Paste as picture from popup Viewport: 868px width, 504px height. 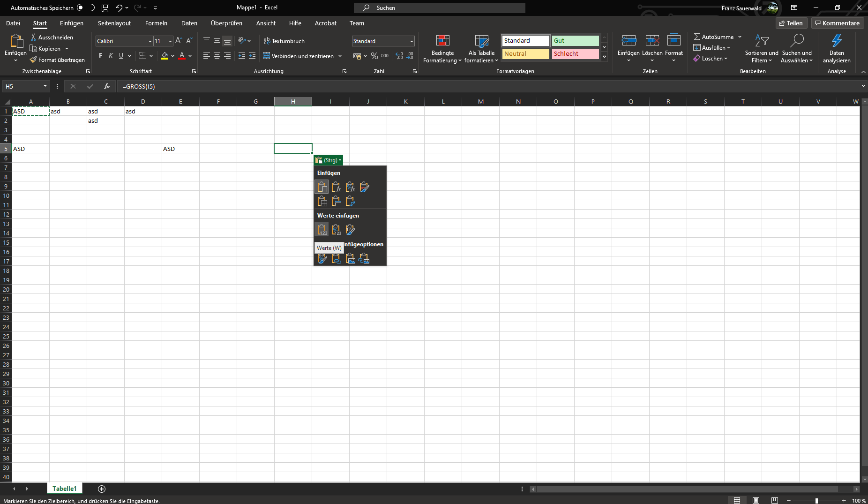(350, 258)
